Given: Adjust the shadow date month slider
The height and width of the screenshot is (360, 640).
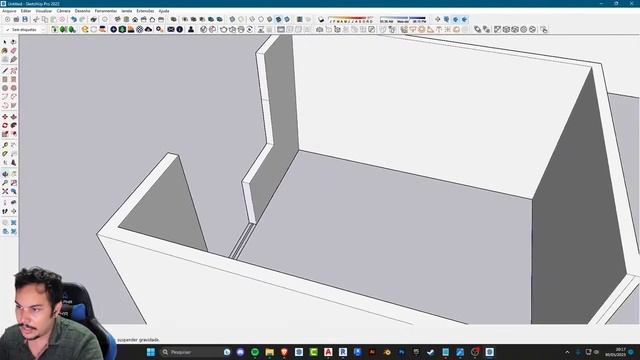Looking at the screenshot, I should click(351, 19).
